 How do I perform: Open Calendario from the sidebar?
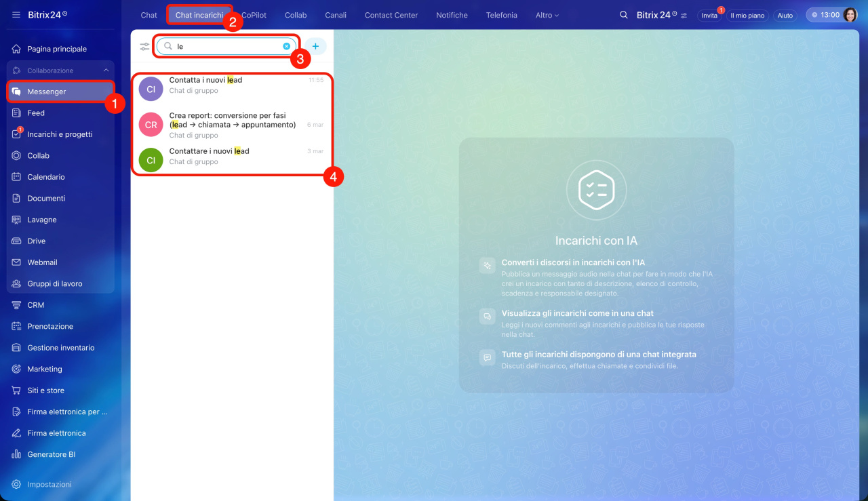pyautogui.click(x=46, y=177)
